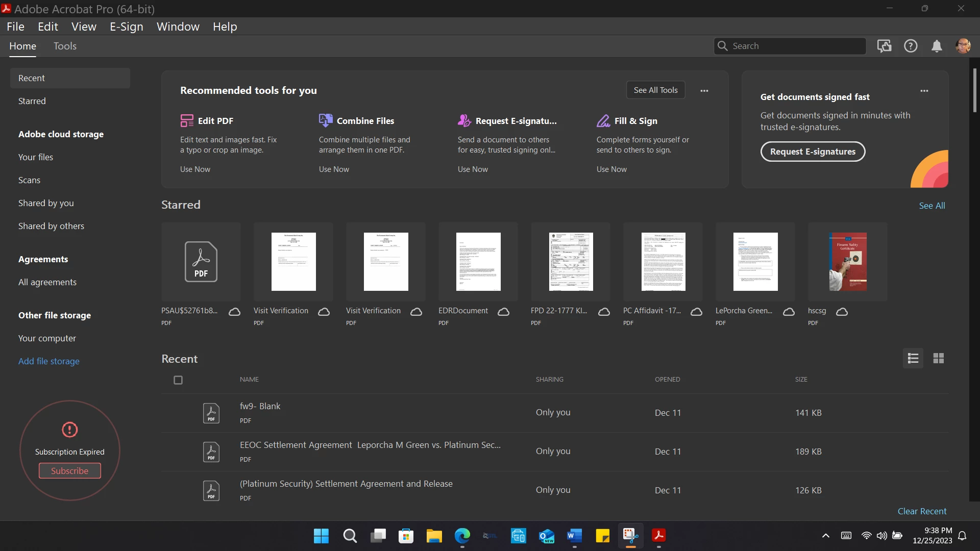The image size is (980, 551).
Task: Click the See All Tools button
Action: point(655,90)
